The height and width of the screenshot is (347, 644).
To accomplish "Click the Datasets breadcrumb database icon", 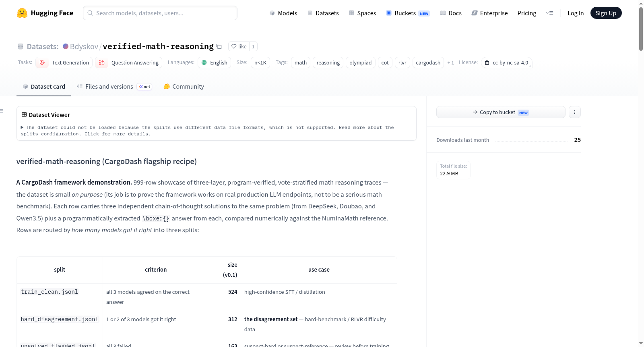I will coord(21,46).
